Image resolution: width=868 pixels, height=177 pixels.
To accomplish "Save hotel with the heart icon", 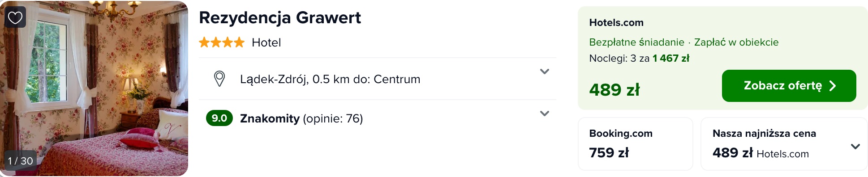I will [x=15, y=17].
